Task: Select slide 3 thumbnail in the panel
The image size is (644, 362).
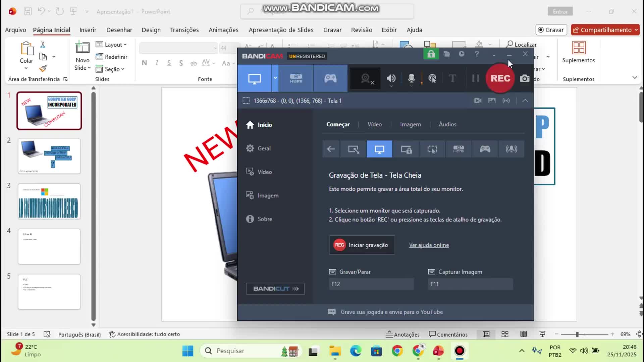Action: pos(49,201)
